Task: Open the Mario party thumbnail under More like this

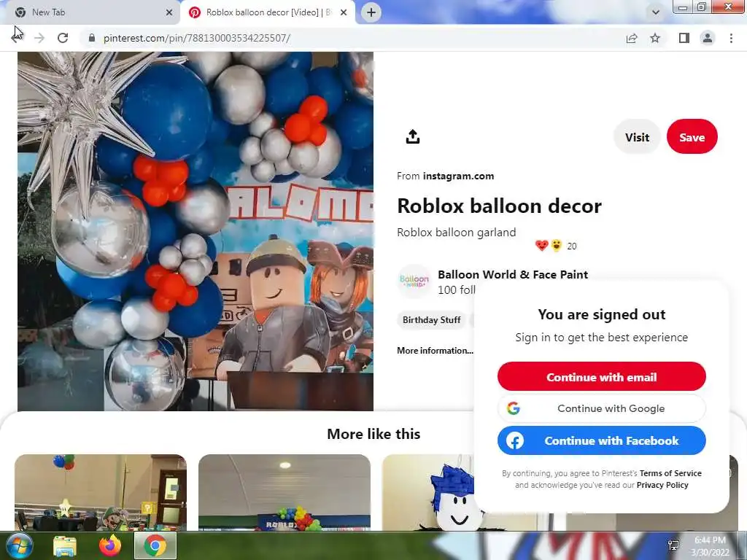Action: coord(101,492)
